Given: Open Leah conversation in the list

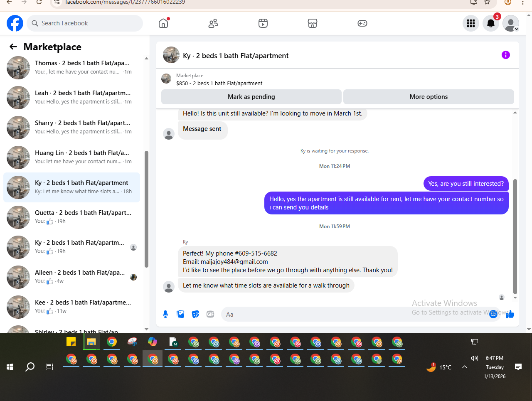Looking at the screenshot, I should 71,98.
